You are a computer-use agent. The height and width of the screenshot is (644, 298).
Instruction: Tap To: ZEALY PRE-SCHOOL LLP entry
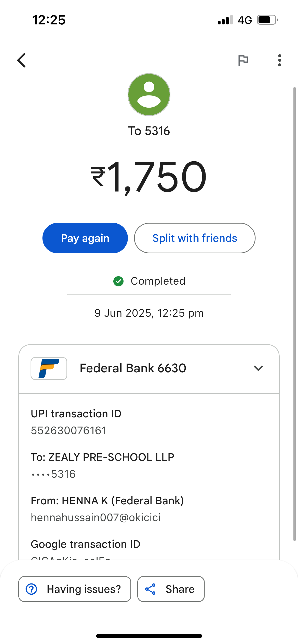point(102,457)
